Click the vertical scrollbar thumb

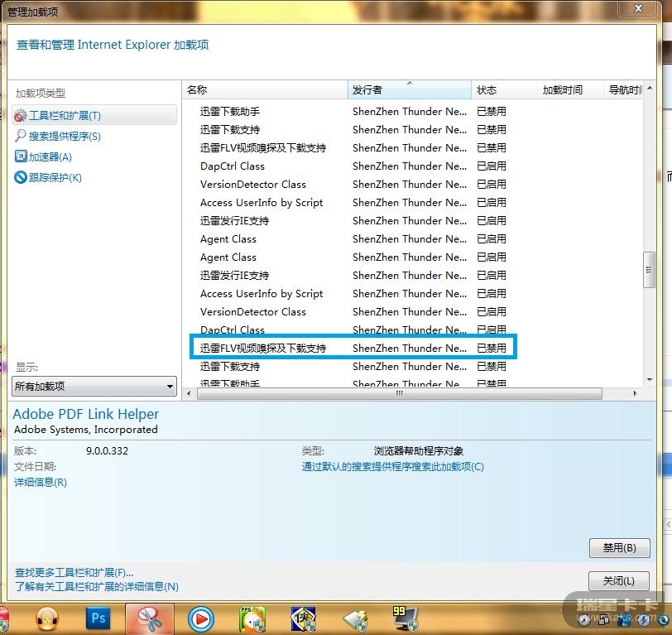[x=650, y=270]
